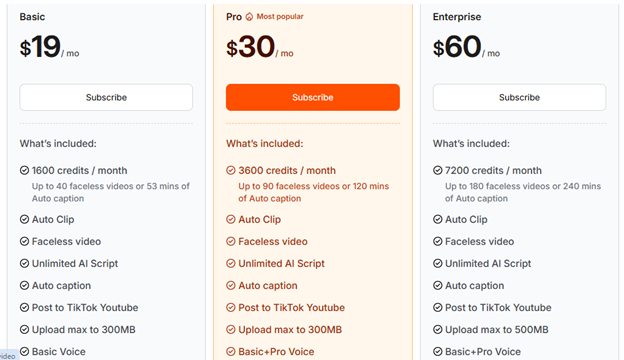
Task: Click the Basic plan Auto caption checkmark
Action: click(x=24, y=285)
